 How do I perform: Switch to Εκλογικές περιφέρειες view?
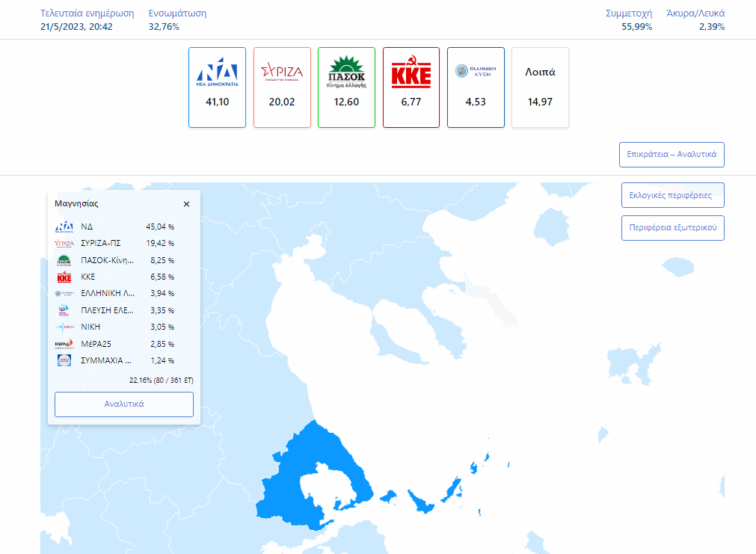click(x=672, y=195)
